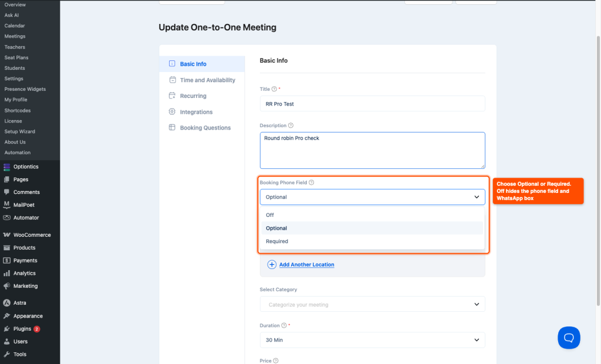601x364 pixels.
Task: Open the Recurring tab
Action: click(x=202, y=96)
